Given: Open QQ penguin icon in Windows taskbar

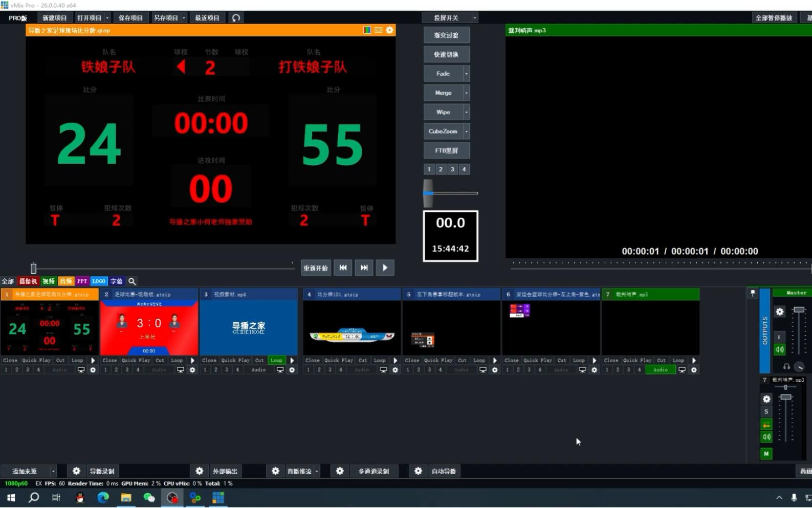Looking at the screenshot, I should point(80,498).
